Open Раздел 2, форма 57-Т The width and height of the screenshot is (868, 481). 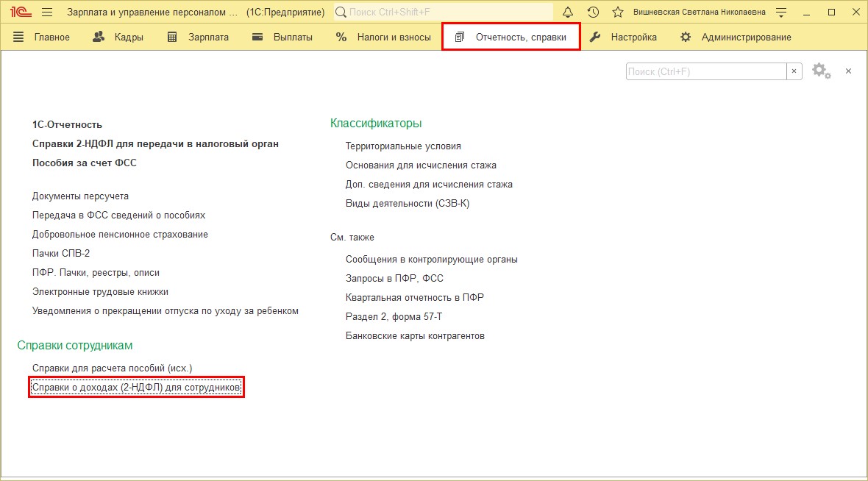(394, 316)
